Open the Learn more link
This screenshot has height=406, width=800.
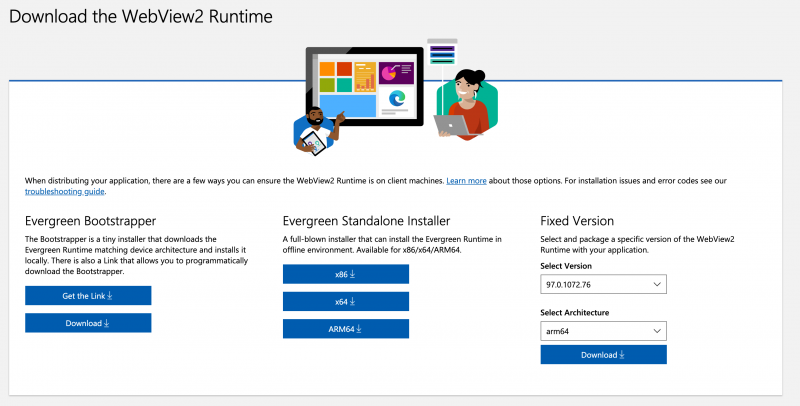(466, 181)
